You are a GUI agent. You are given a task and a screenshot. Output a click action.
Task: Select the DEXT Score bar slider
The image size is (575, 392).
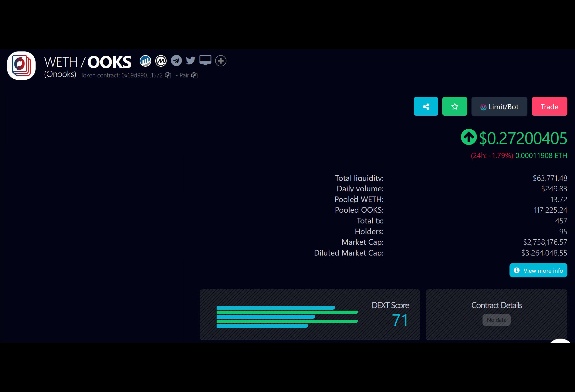(288, 317)
